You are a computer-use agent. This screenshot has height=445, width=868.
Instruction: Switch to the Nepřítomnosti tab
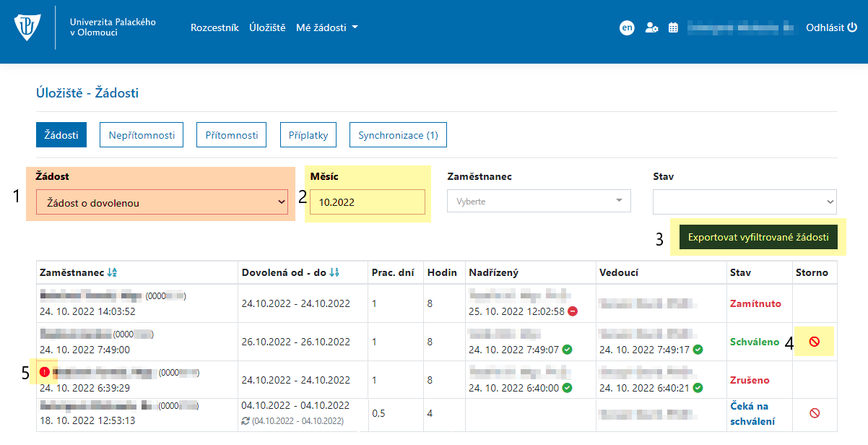pyautogui.click(x=142, y=135)
